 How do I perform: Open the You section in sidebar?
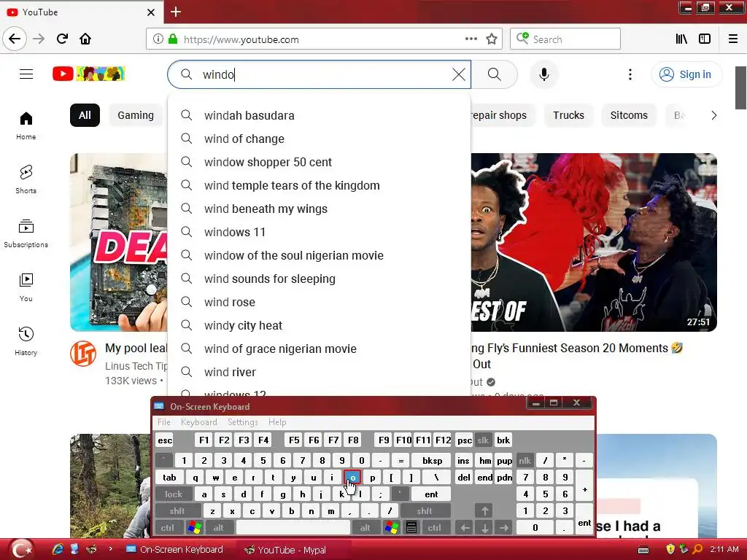26,287
